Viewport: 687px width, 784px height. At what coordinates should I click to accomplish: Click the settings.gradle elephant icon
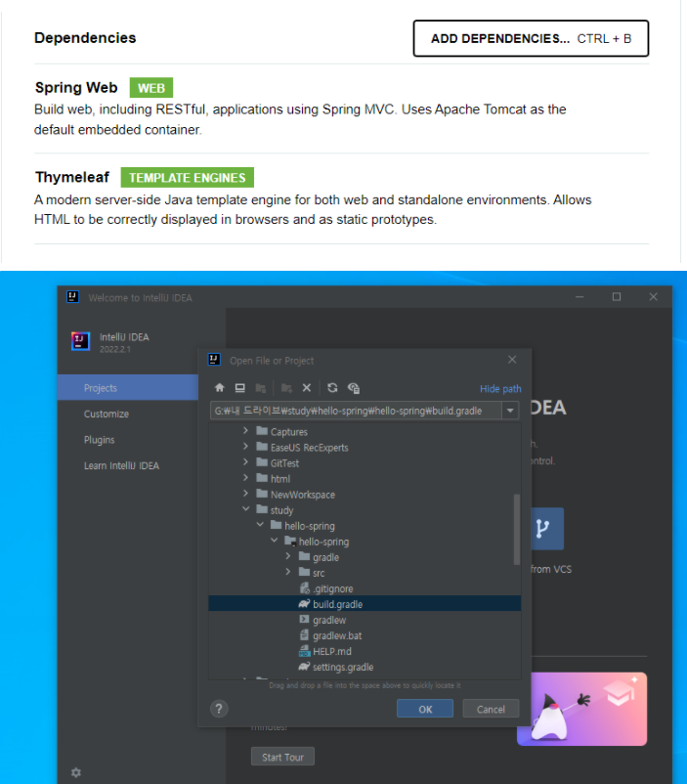tap(304, 667)
